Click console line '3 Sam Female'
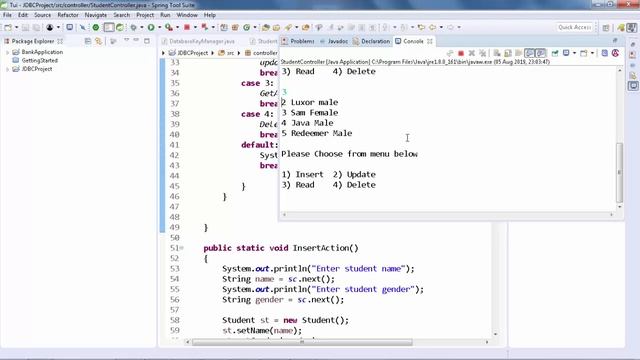Screen dimensions: 640x360 (310, 113)
